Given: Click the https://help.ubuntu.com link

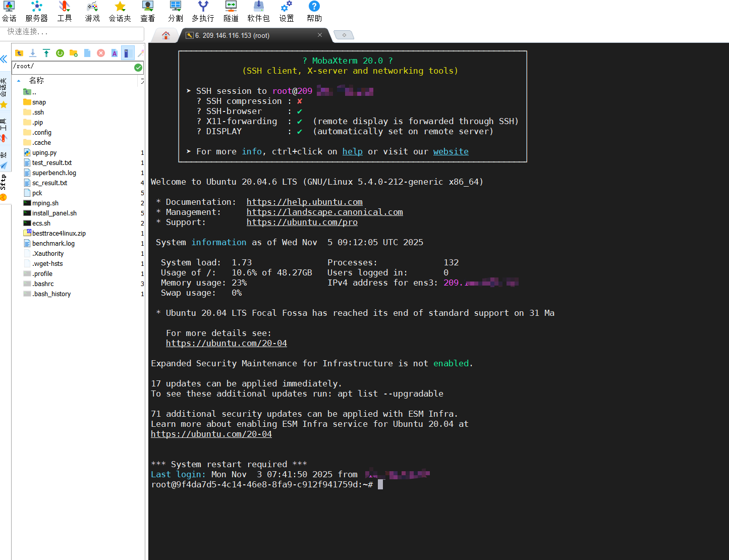Looking at the screenshot, I should point(304,202).
